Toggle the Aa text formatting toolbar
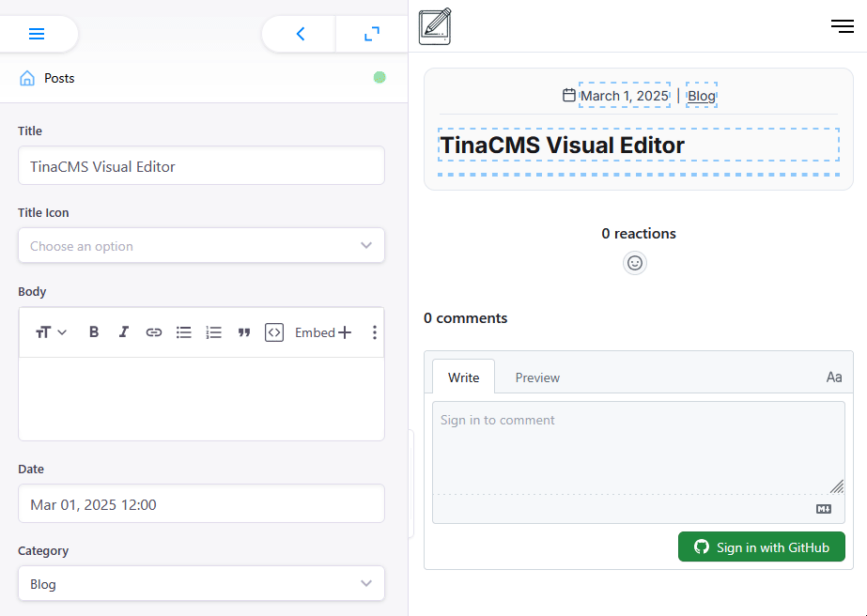867x616 pixels. pyautogui.click(x=834, y=377)
